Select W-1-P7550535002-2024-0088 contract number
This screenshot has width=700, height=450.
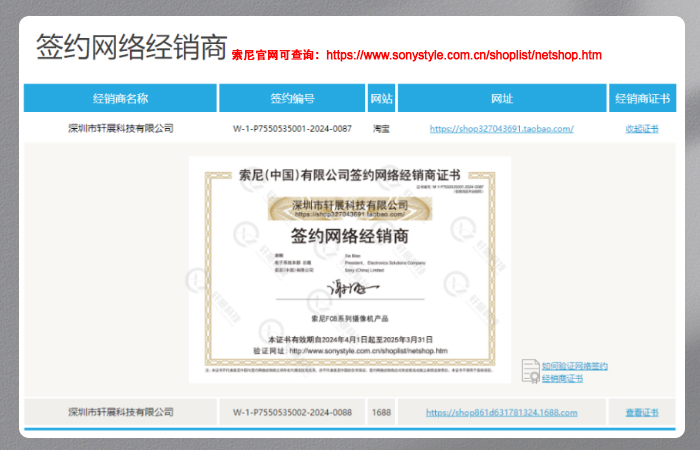tap(292, 412)
